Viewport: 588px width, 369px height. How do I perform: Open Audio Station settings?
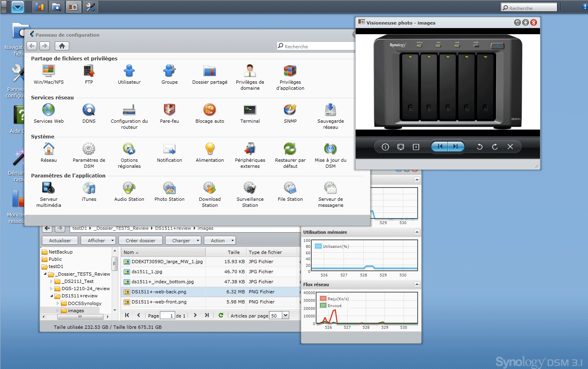tap(129, 188)
